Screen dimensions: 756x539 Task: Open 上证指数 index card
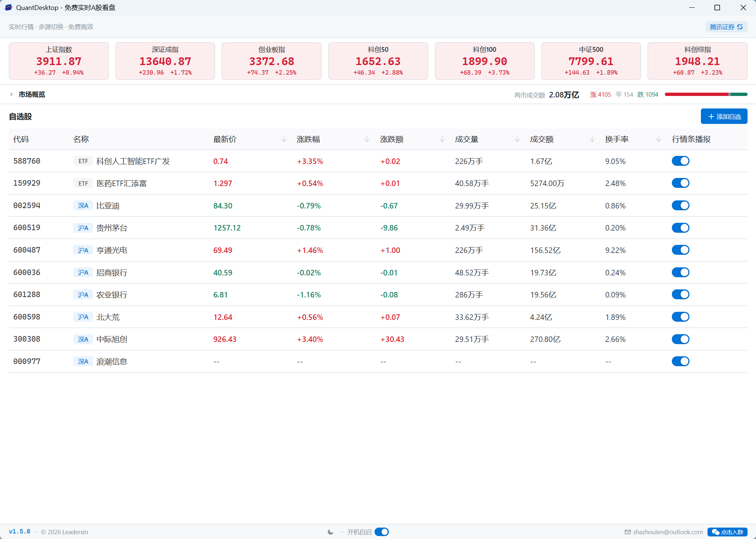(x=59, y=61)
